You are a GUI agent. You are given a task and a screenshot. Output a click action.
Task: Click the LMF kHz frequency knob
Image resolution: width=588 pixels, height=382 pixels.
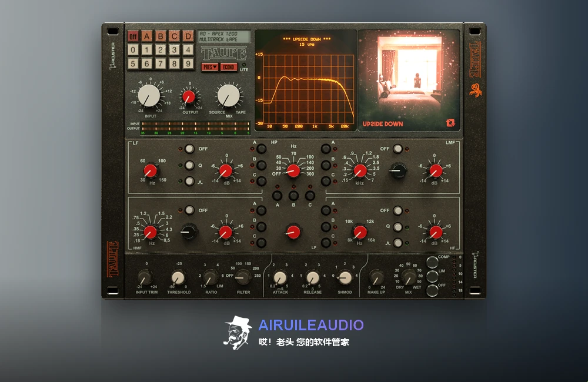[360, 171]
